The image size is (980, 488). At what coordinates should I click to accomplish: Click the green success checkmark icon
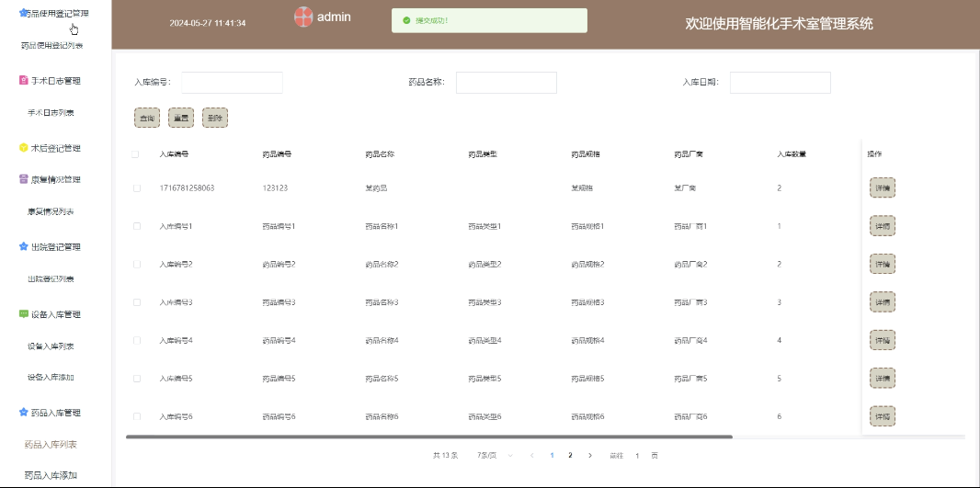click(407, 20)
